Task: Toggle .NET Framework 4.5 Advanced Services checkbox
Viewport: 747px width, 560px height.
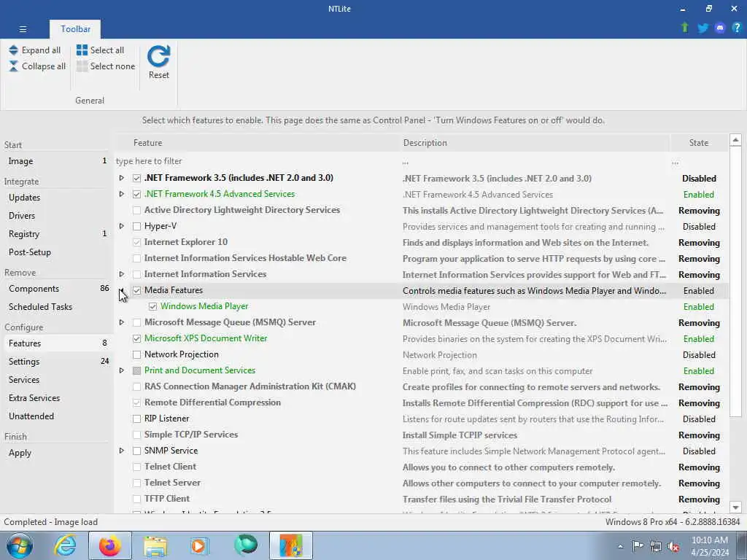Action: (x=136, y=194)
